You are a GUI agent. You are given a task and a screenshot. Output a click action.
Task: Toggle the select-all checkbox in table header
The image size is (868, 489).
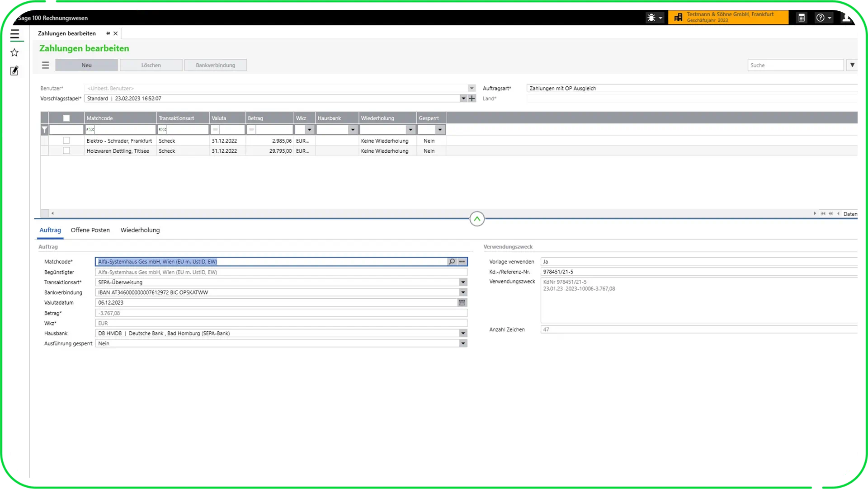pyautogui.click(x=66, y=118)
